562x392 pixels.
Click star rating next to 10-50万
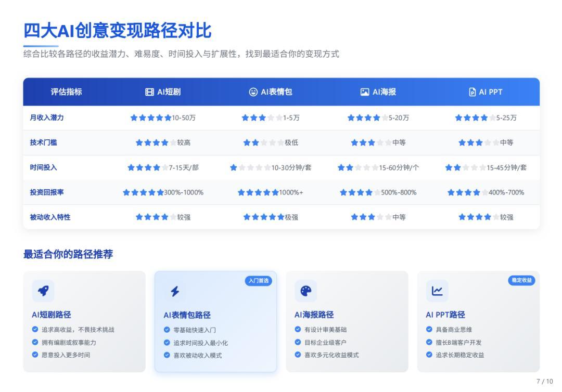tap(151, 118)
